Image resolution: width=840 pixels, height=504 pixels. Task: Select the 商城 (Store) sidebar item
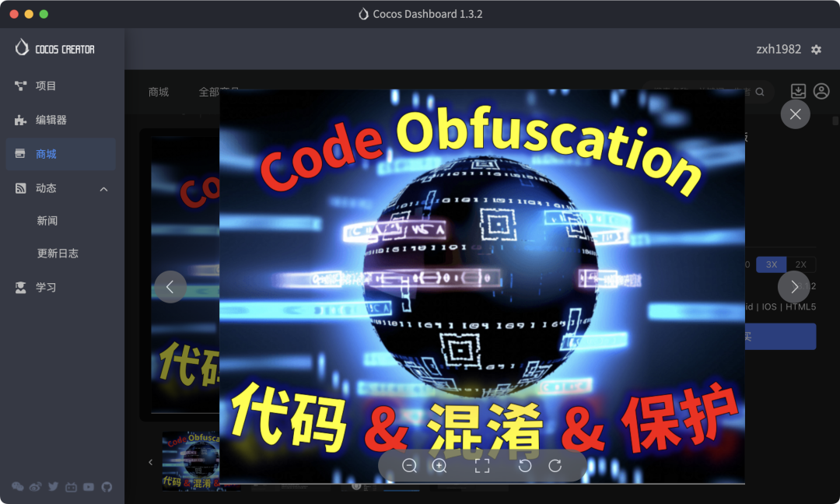[61, 154]
